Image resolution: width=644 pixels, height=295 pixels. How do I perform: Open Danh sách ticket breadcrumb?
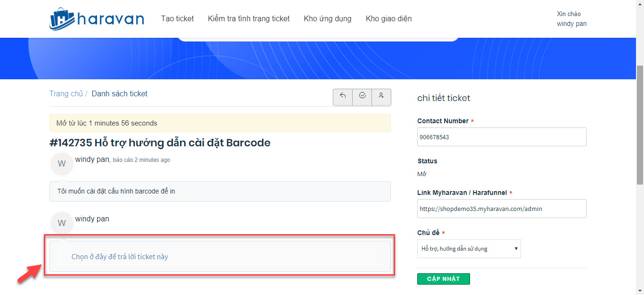tap(119, 93)
